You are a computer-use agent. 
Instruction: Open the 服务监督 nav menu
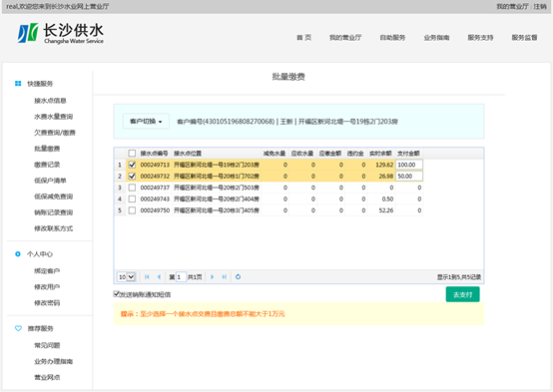pyautogui.click(x=524, y=37)
